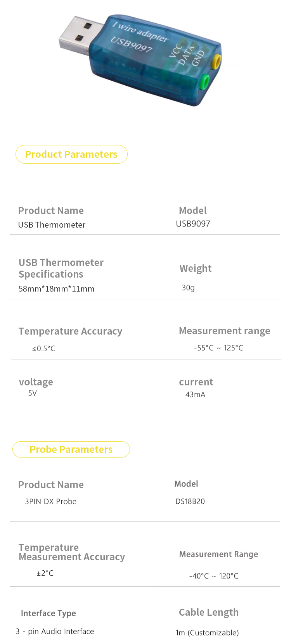Click the USB adapter product image
Image resolution: width=291 pixels, height=644 pixels.
pos(140,60)
